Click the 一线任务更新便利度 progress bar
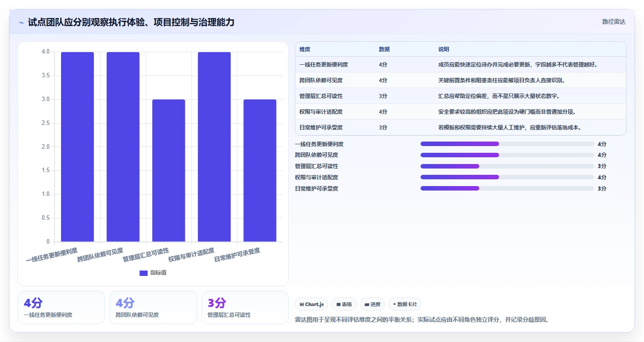 (507, 144)
